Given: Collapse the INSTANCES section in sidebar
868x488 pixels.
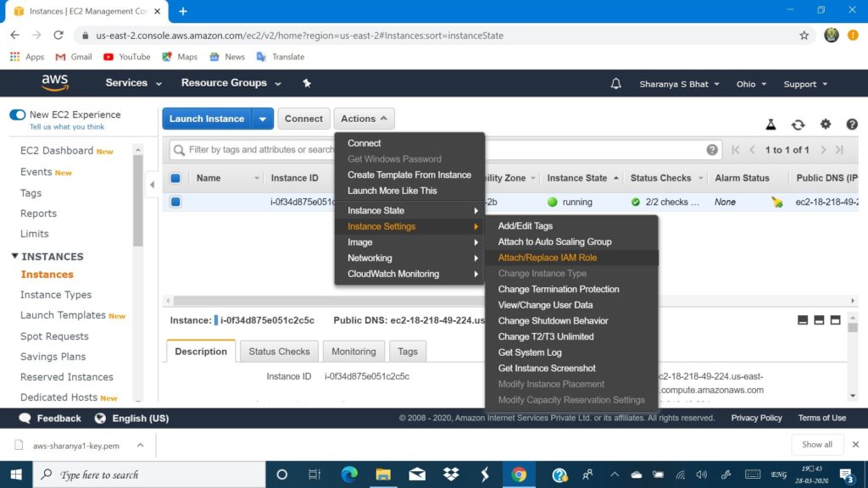Looking at the screenshot, I should [15, 256].
